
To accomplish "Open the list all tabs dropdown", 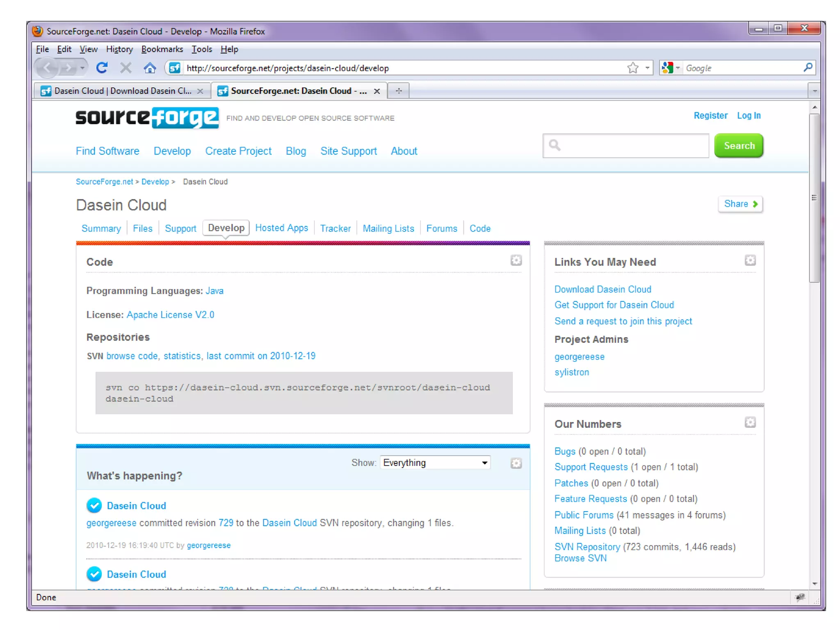I will pos(814,91).
